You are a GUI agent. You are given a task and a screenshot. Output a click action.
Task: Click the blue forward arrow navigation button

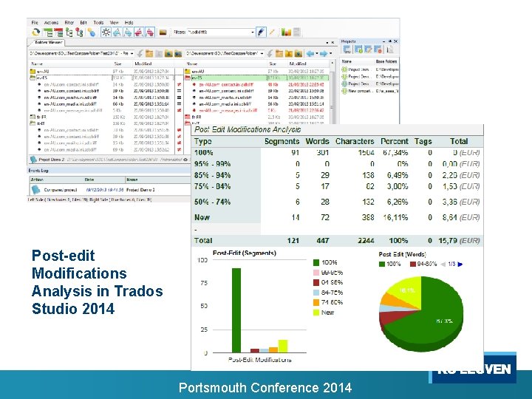324,54
